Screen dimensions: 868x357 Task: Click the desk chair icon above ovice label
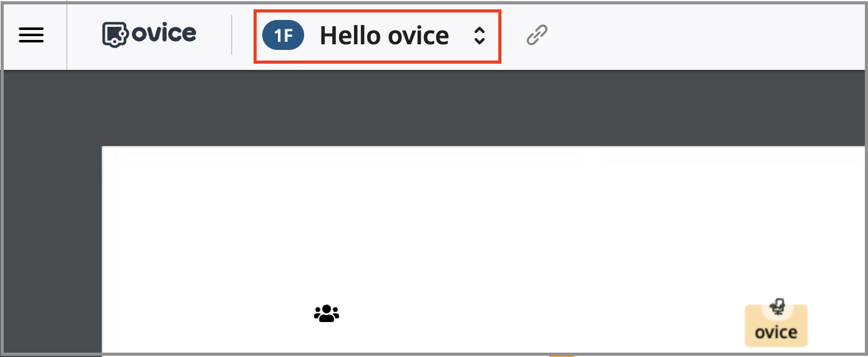(x=777, y=306)
